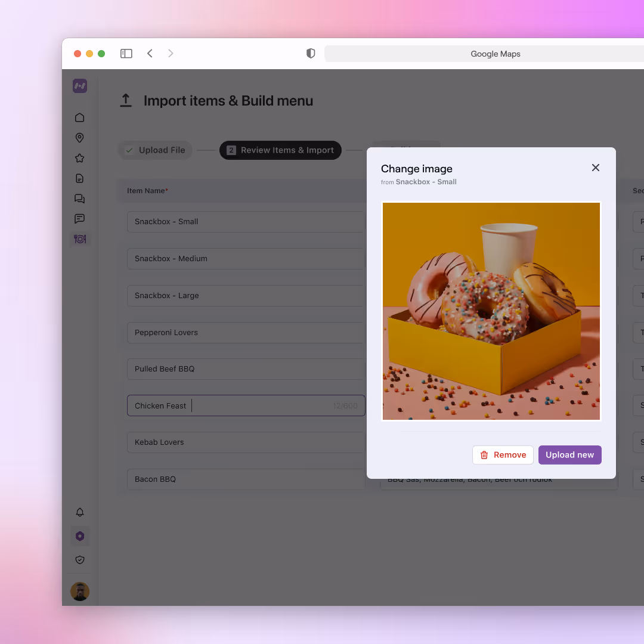Click the Chicken Feast name field
This screenshot has height=644, width=644.
click(246, 406)
